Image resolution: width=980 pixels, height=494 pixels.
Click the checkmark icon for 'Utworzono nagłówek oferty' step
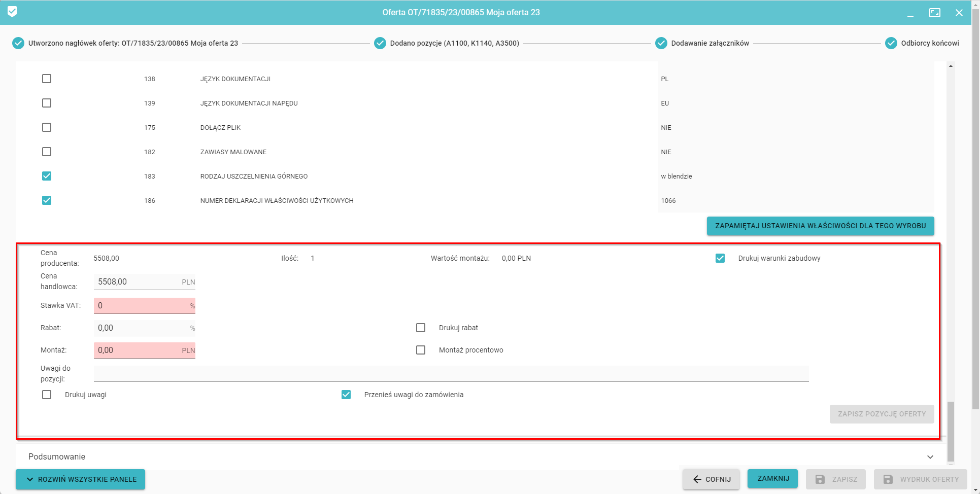coord(18,43)
